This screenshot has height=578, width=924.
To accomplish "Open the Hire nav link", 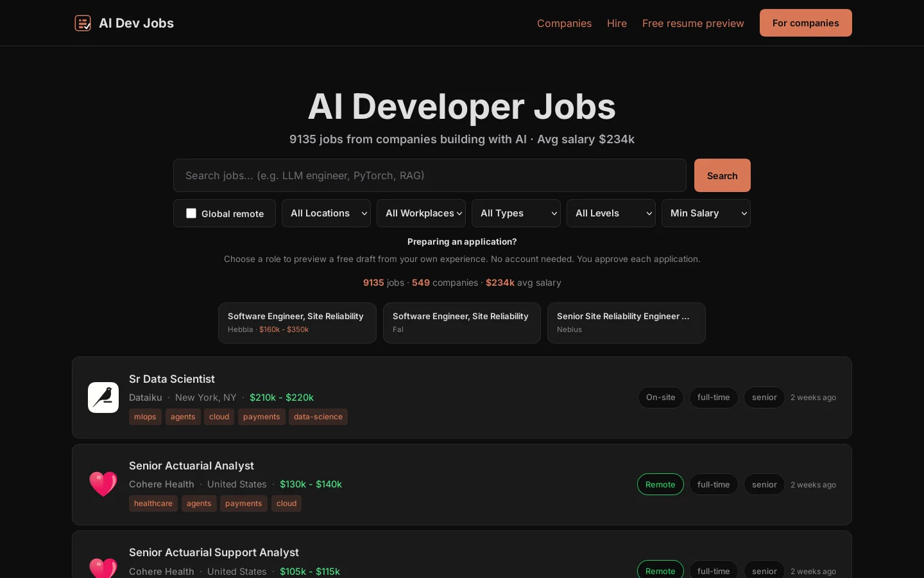I will [617, 23].
